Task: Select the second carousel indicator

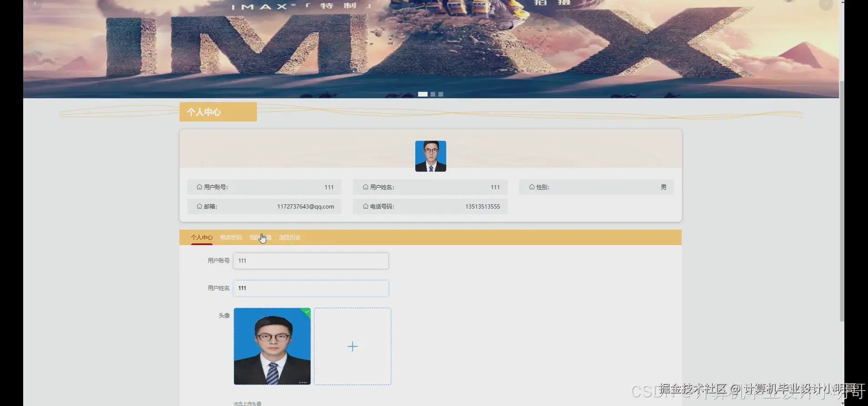Action: [x=433, y=94]
